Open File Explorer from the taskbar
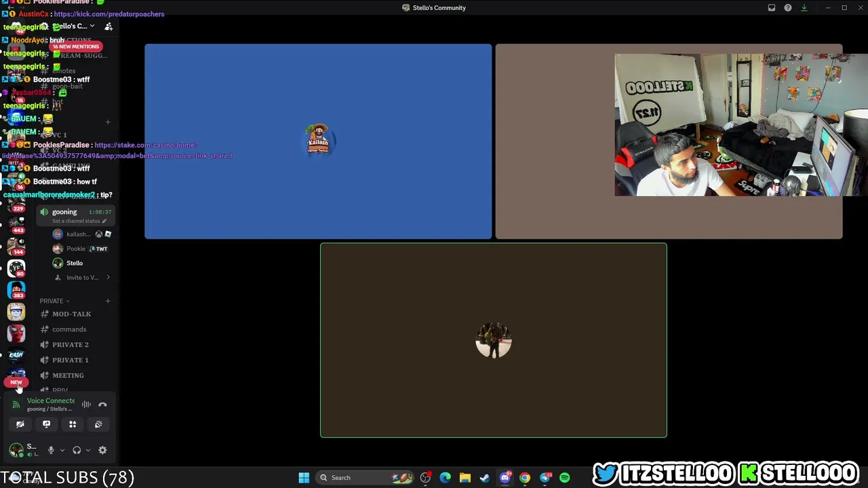868x488 pixels. (x=465, y=478)
